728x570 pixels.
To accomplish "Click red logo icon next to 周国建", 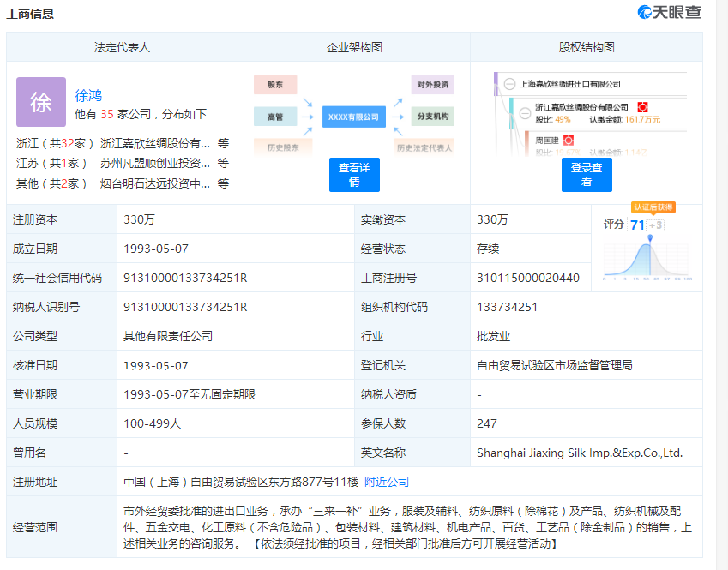I will coord(569,139).
